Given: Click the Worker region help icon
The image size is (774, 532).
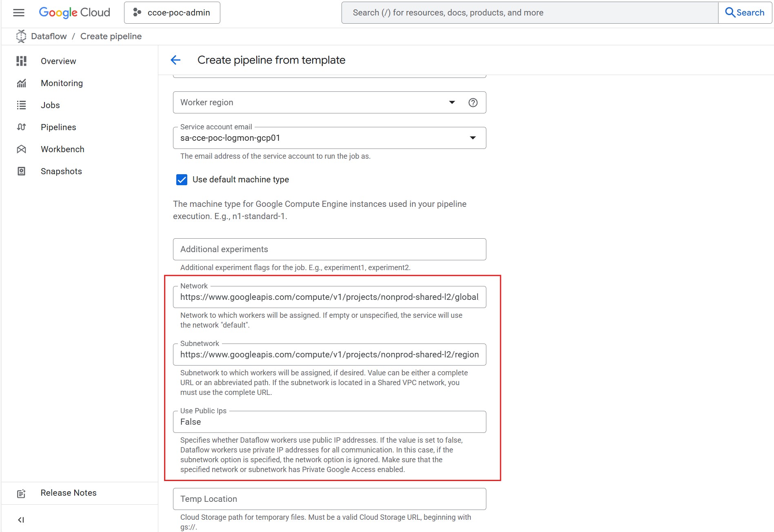Looking at the screenshot, I should [x=473, y=102].
